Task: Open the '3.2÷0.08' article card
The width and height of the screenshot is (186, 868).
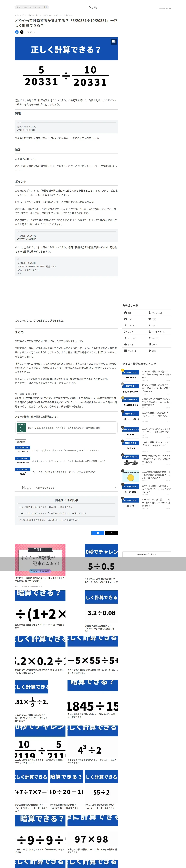Action: coord(101,612)
